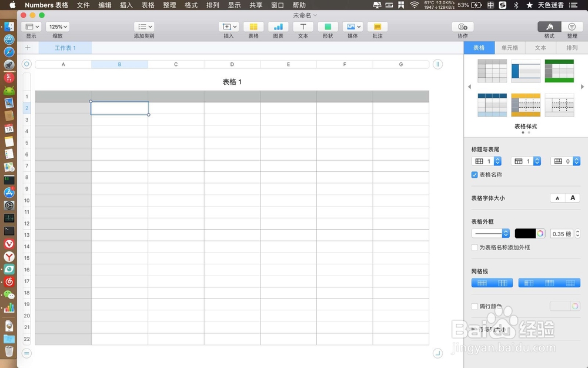
Task: Open the black table border color swatch
Action: [526, 234]
